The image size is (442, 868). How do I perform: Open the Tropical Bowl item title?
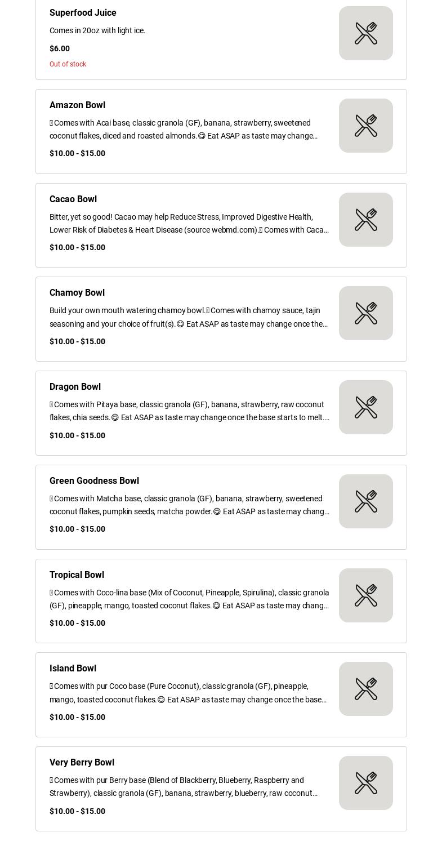(77, 575)
